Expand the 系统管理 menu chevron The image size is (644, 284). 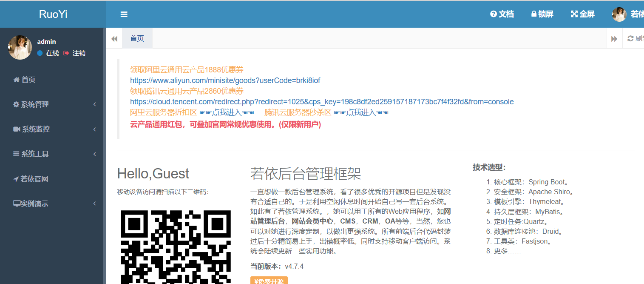tap(94, 104)
